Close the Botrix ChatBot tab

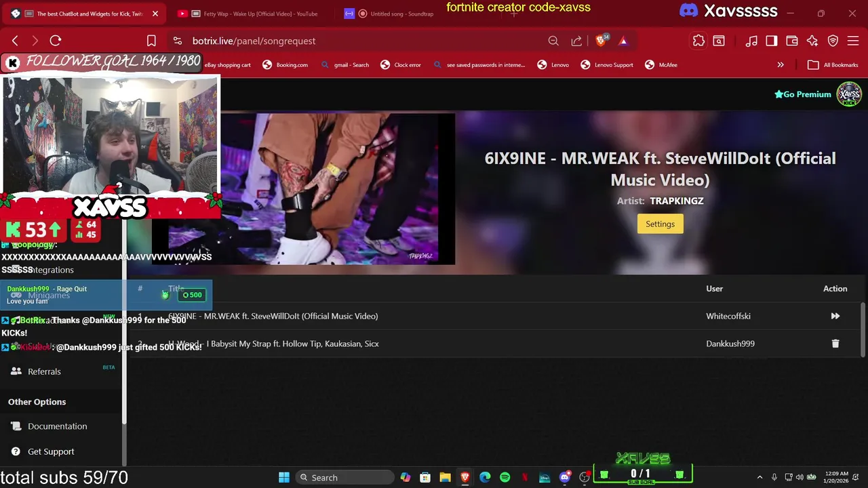155,14
